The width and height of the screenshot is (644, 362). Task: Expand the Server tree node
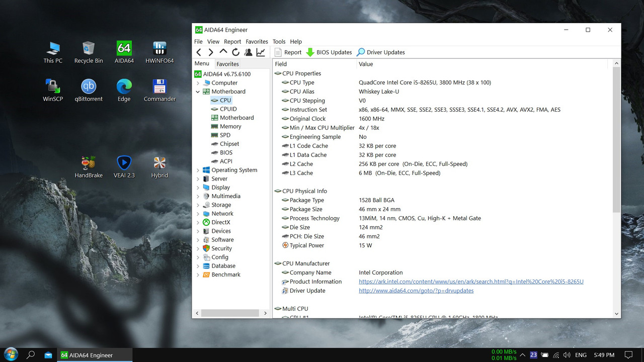click(x=198, y=179)
